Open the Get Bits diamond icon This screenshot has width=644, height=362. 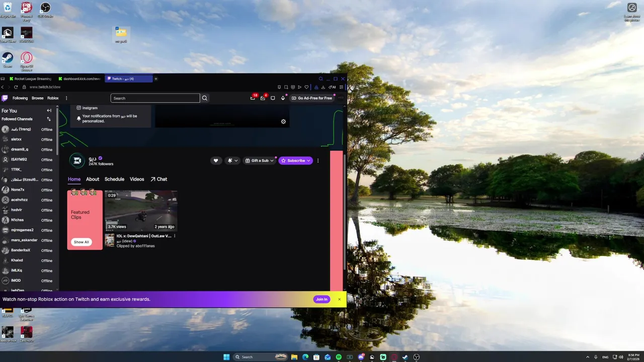(x=283, y=98)
